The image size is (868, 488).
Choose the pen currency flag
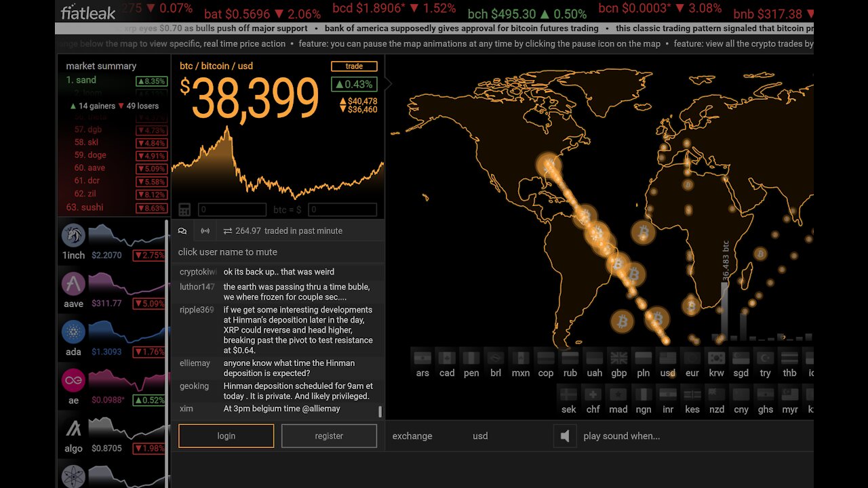pos(471,358)
